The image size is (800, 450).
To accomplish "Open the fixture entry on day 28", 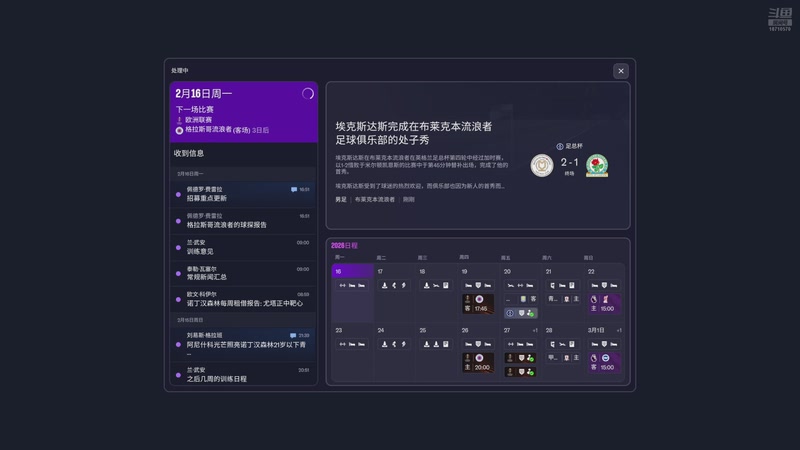I will pos(563,358).
